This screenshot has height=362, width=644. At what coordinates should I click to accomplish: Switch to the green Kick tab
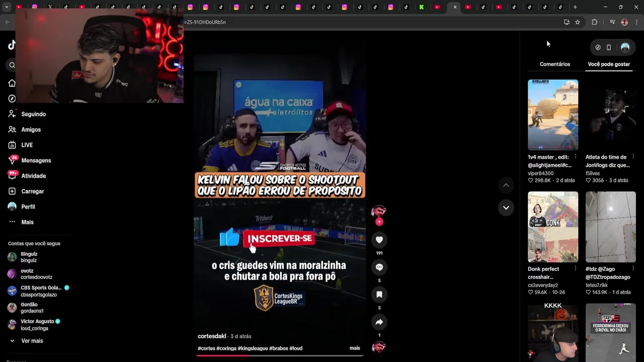click(x=422, y=7)
